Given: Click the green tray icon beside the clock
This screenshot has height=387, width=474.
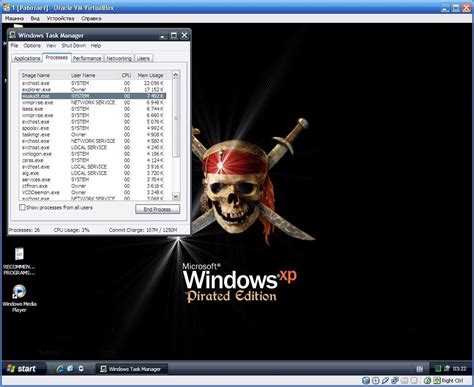Looking at the screenshot, I should point(438,368).
